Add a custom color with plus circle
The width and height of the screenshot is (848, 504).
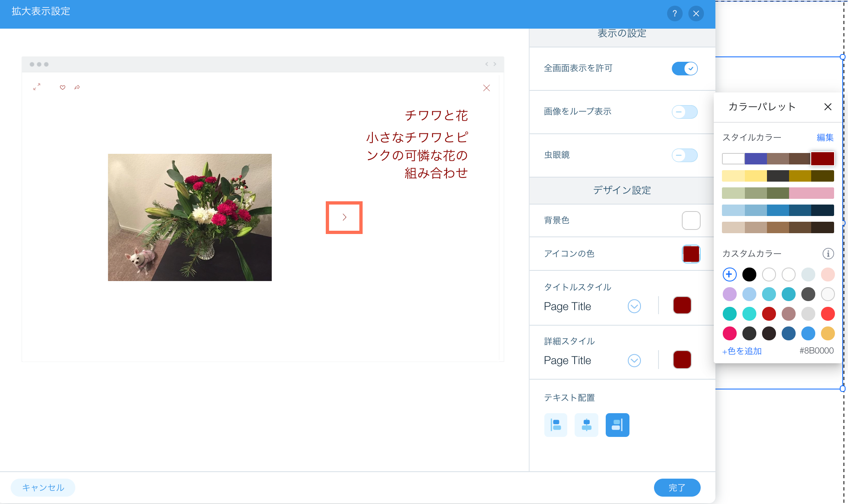[729, 274]
